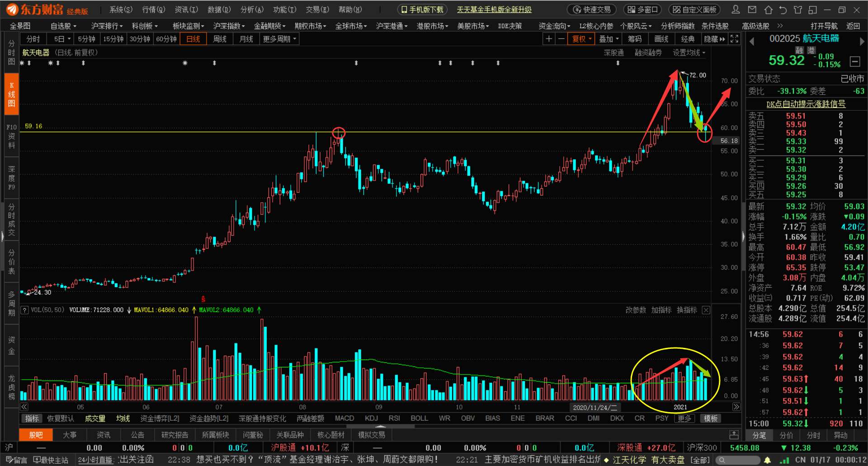Open the 分析(A) menu

252,10
